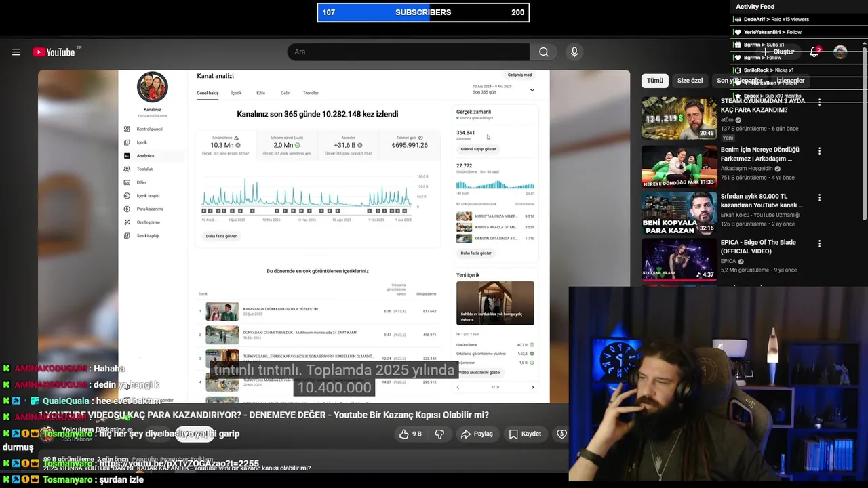Open DÜNYADAKİ CENNETİ BULDUK content row

(x=319, y=335)
